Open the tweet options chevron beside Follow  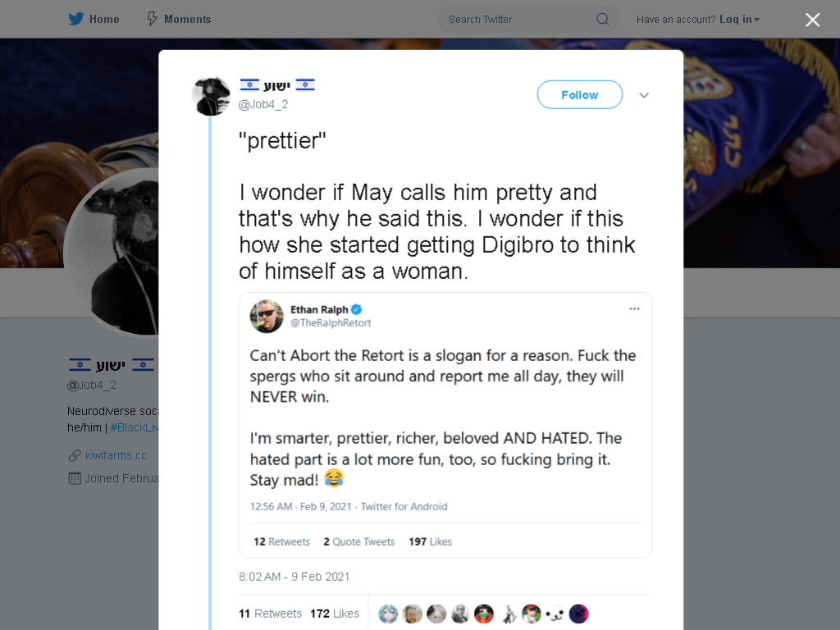pos(644,95)
